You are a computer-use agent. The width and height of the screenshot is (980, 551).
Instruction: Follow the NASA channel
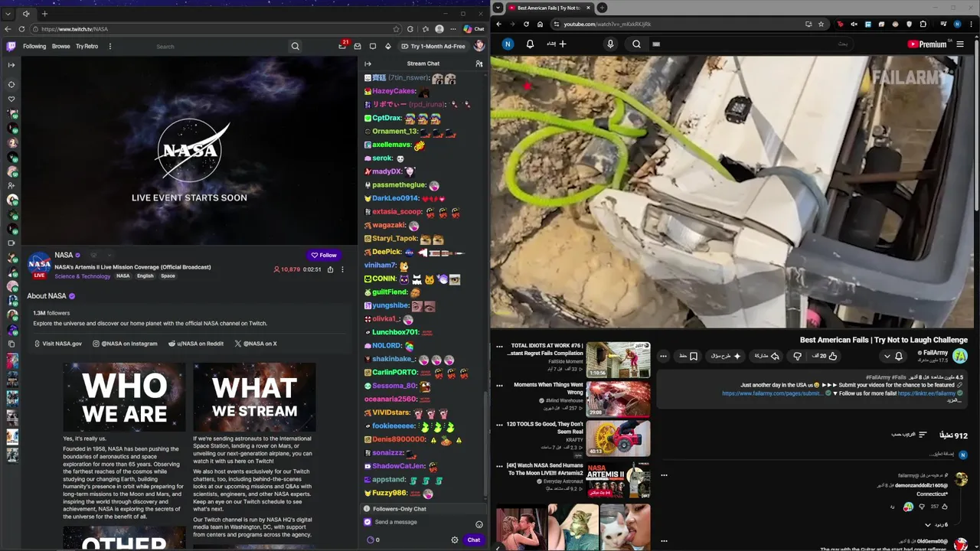324,256
